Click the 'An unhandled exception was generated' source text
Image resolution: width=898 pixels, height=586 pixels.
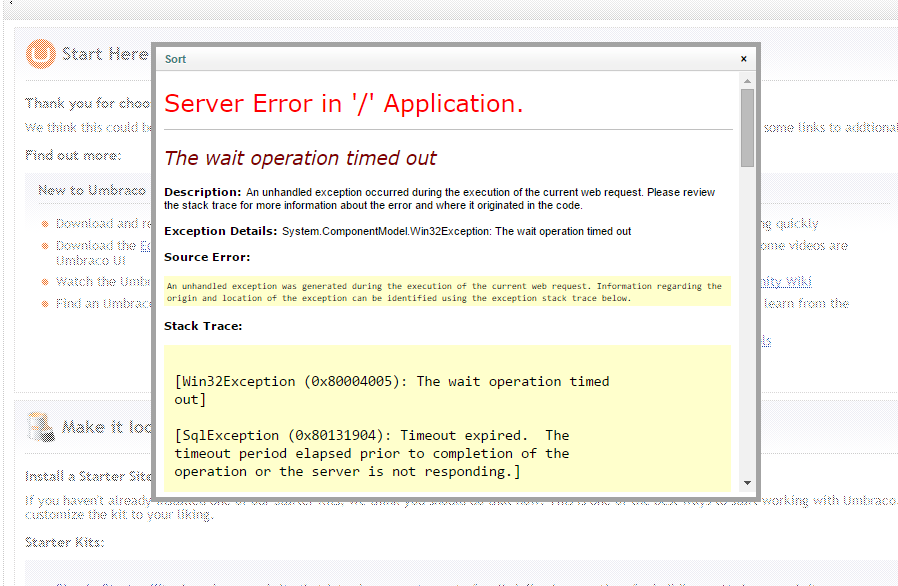pos(444,292)
